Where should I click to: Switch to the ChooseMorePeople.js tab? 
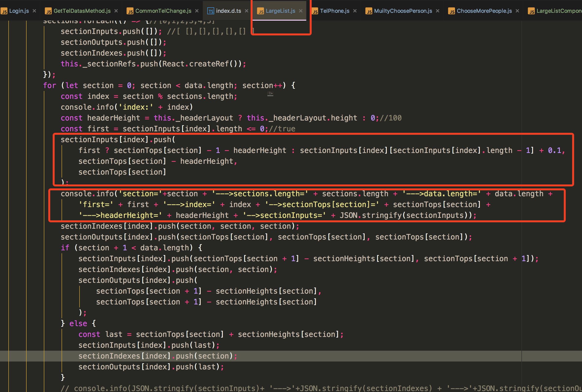485,11
